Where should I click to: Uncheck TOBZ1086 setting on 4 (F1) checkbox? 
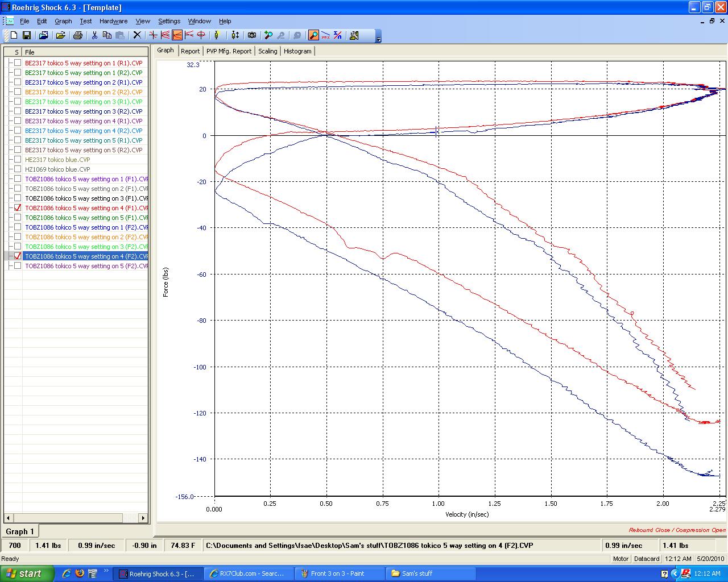click(x=18, y=208)
